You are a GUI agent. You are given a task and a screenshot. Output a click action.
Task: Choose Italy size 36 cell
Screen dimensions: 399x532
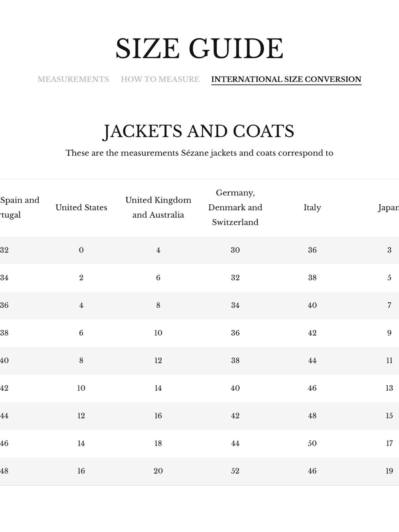click(312, 250)
